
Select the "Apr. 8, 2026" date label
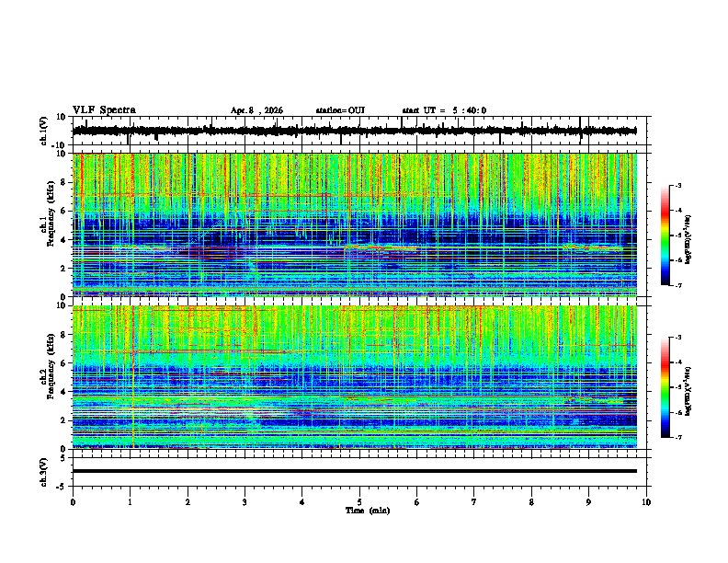coord(256,110)
